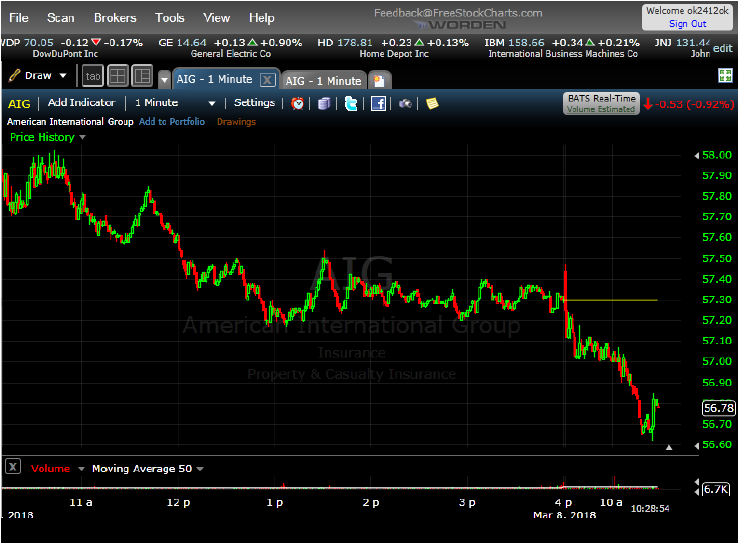
Task: Click the camera snapshot icon
Action: point(405,104)
